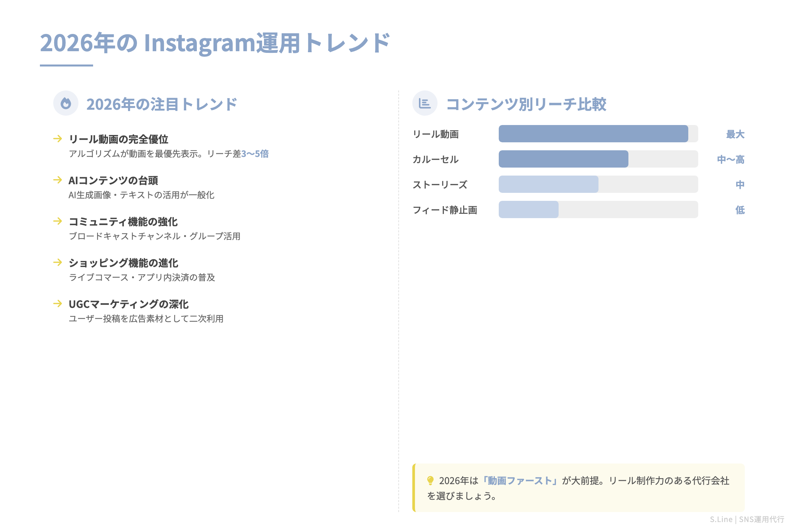Click the flame icon beside 2026年の注目トレンド

[66, 103]
